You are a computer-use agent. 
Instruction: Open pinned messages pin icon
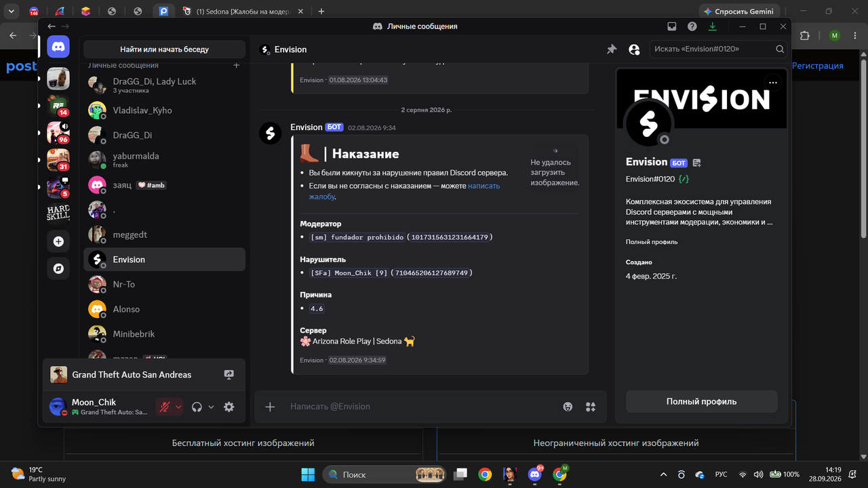(612, 49)
